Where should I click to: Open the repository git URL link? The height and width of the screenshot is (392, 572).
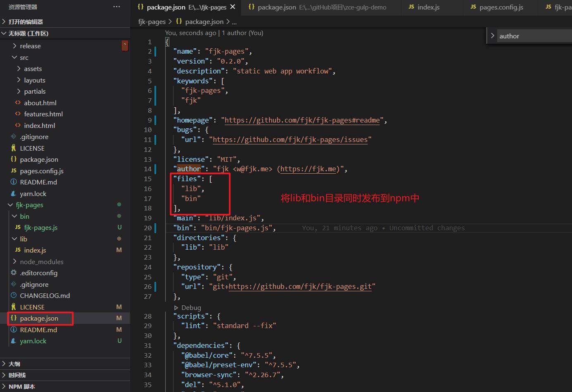coord(300,286)
